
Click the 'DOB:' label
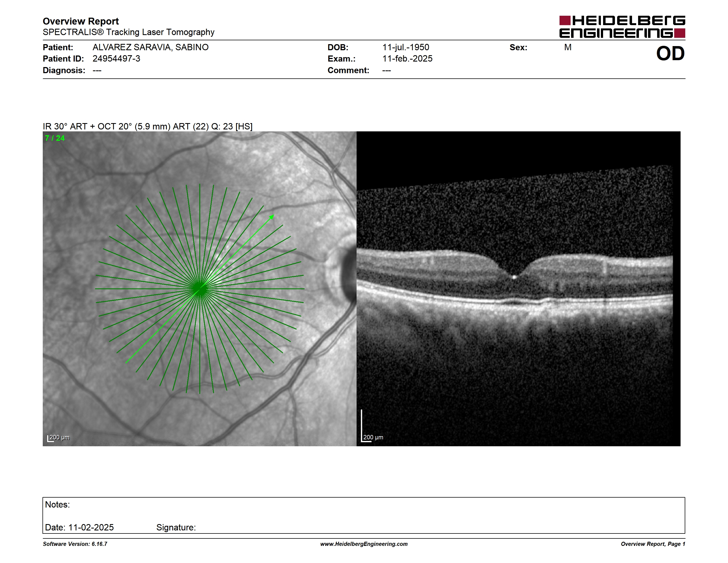coord(338,47)
